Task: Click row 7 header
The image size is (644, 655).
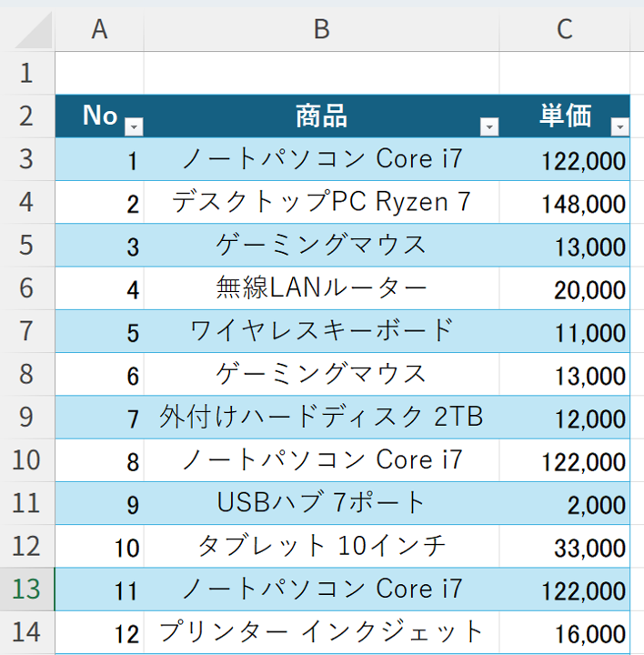Action: click(x=26, y=331)
